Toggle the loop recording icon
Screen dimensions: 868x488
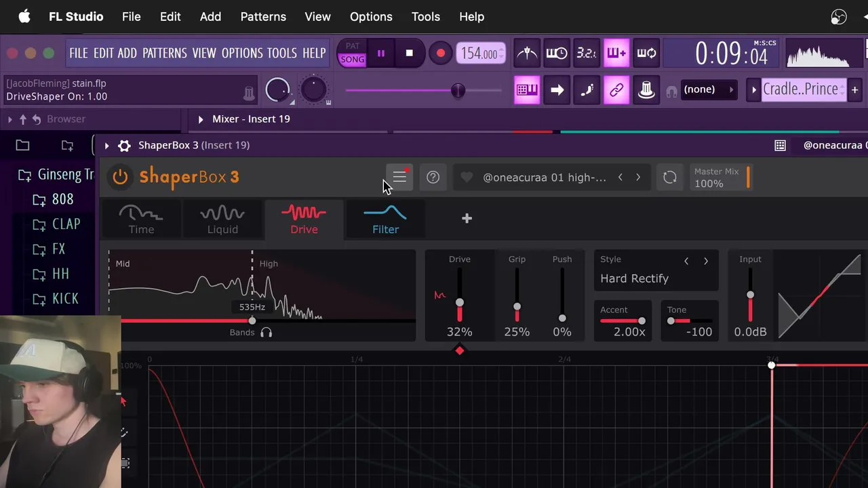646,53
